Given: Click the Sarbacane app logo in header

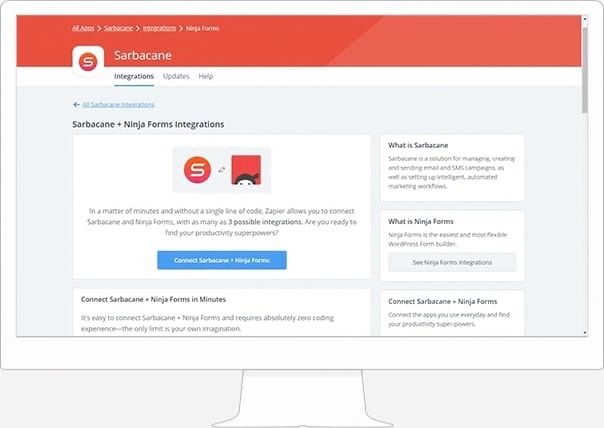Looking at the screenshot, I should (88, 62).
